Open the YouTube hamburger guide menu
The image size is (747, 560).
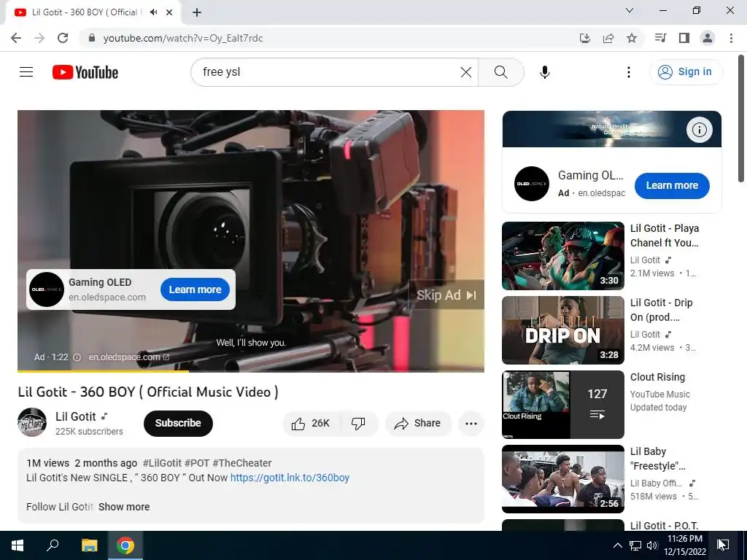click(x=26, y=72)
